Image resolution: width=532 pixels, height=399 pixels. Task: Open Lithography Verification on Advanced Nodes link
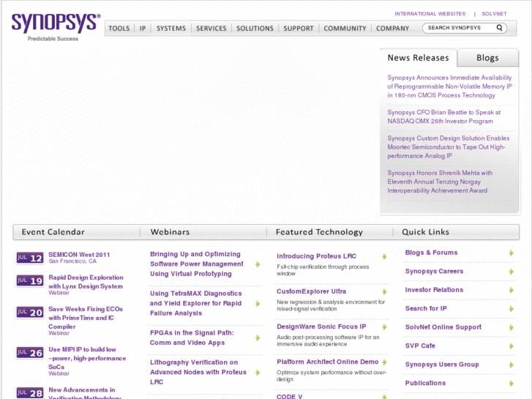198,372
